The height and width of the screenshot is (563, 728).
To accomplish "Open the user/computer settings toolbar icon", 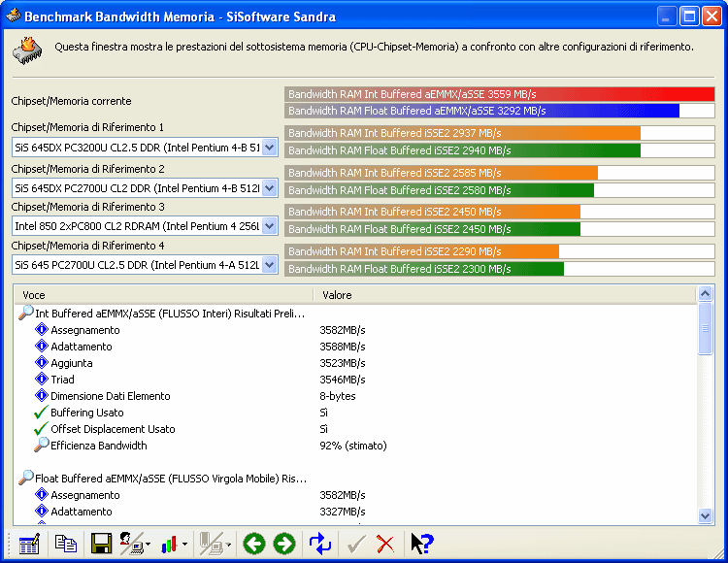I will 131,543.
